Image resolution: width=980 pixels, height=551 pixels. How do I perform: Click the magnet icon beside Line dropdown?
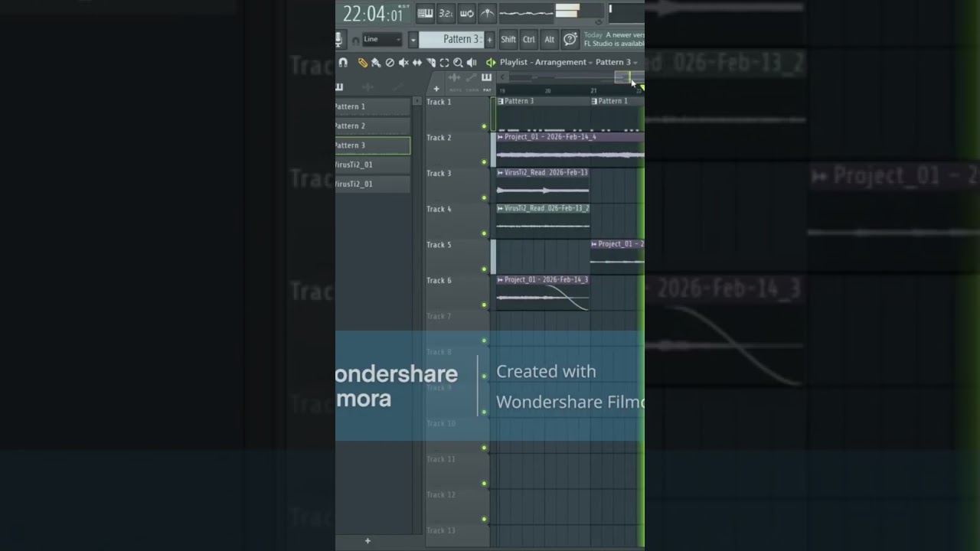[355, 40]
